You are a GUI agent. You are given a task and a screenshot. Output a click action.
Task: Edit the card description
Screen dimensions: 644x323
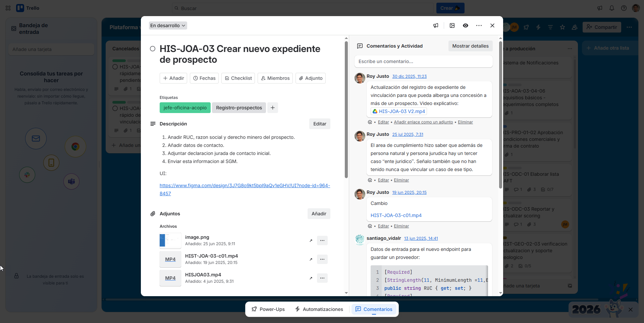point(320,124)
